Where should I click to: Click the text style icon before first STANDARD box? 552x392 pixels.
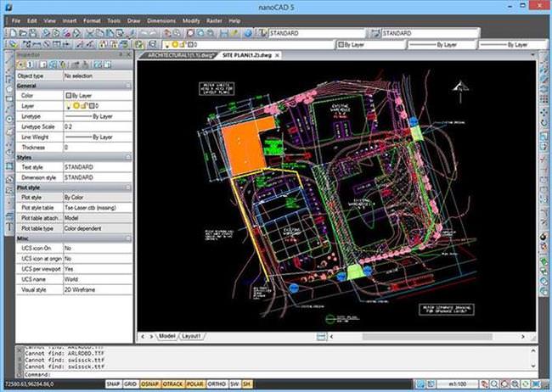pyautogui.click(x=262, y=33)
